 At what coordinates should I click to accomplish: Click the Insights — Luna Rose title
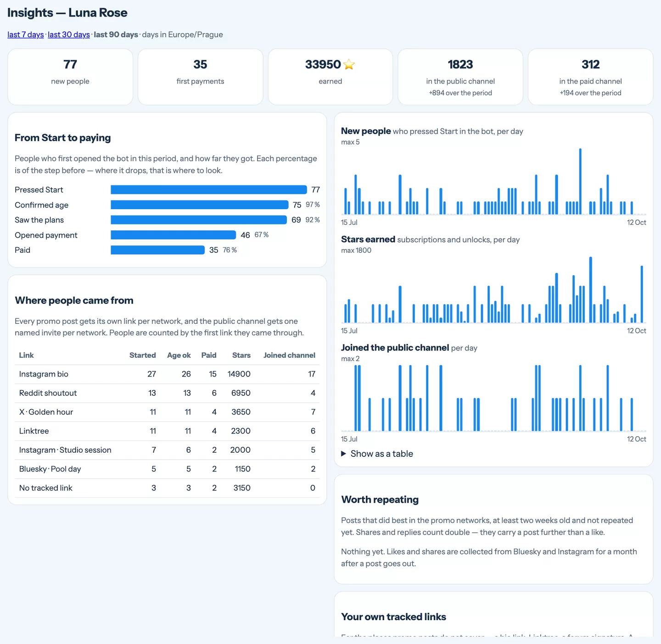coord(67,13)
